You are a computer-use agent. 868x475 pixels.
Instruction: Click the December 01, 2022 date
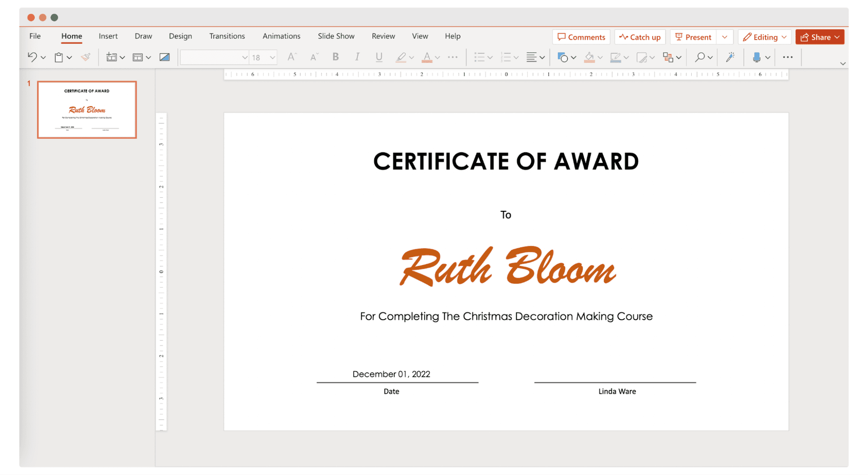point(392,374)
